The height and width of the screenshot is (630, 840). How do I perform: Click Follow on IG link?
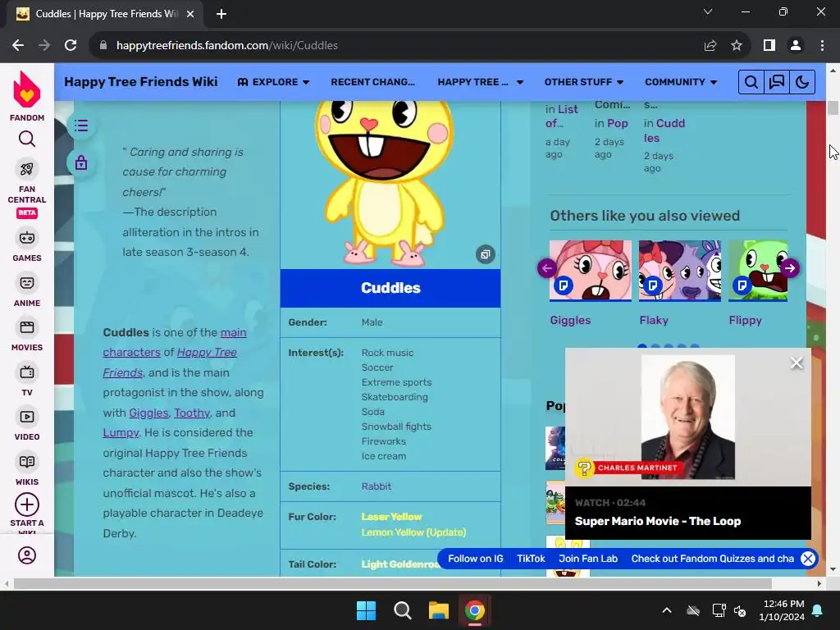tap(476, 559)
